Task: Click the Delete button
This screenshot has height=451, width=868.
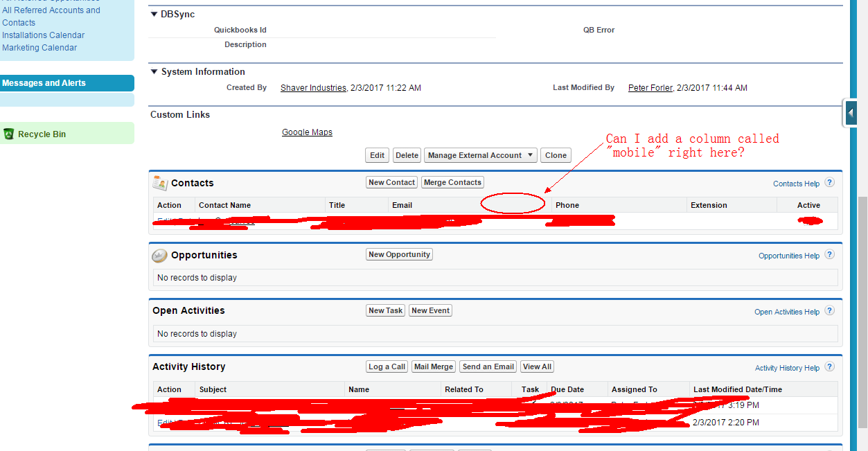Action: pos(407,155)
